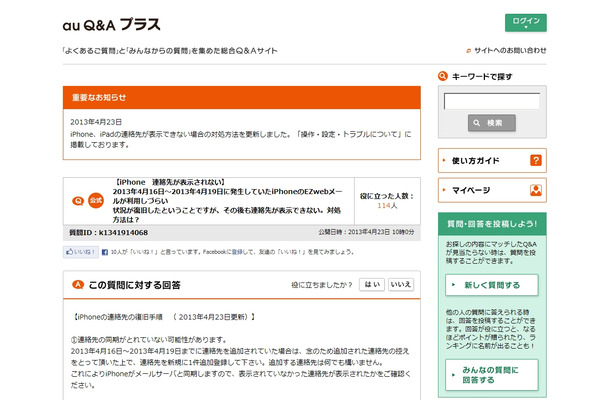Open サイトへのお問い合わせ link

pos(510,51)
